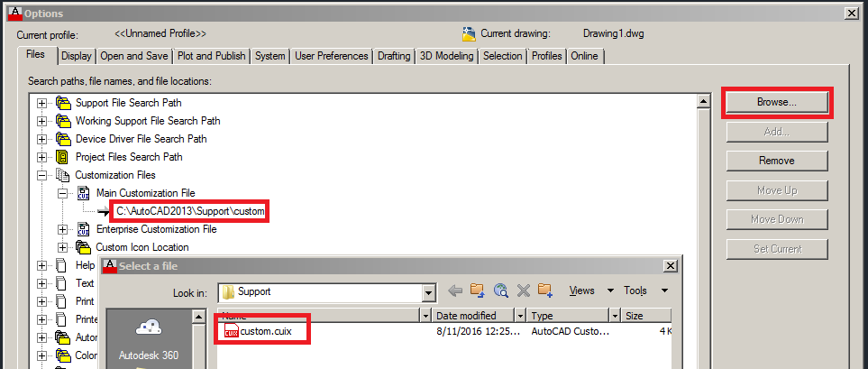Select the custom.cuix file path entry
The height and width of the screenshot is (369, 868).
click(190, 211)
